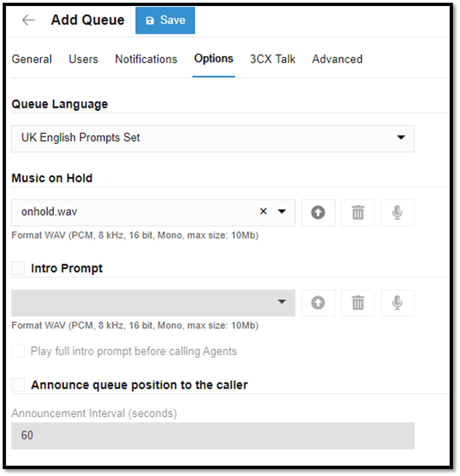Delete the onhold.wav file
Image resolution: width=460 pixels, height=476 pixels.
pos(358,213)
